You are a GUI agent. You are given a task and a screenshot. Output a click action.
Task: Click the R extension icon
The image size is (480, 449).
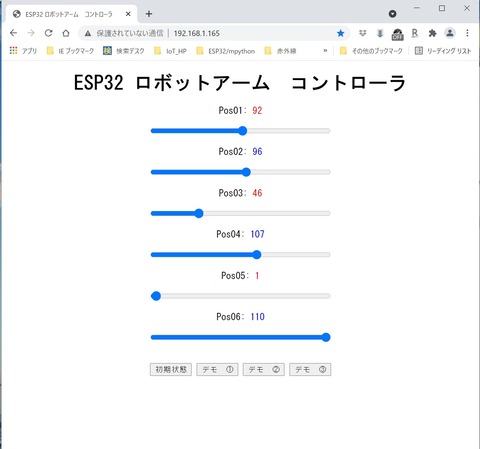[x=415, y=33]
